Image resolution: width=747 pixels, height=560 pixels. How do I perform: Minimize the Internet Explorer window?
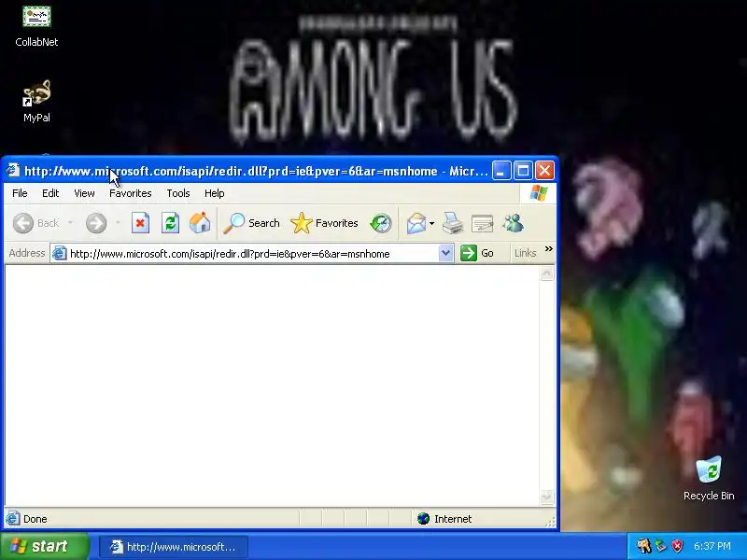[x=501, y=171]
